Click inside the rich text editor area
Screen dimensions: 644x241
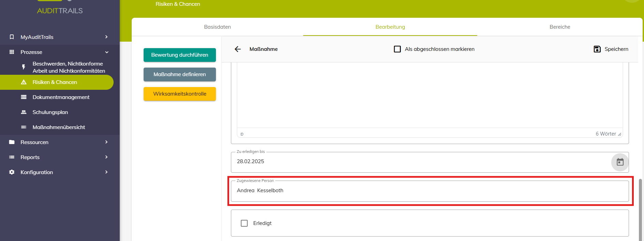430,95
